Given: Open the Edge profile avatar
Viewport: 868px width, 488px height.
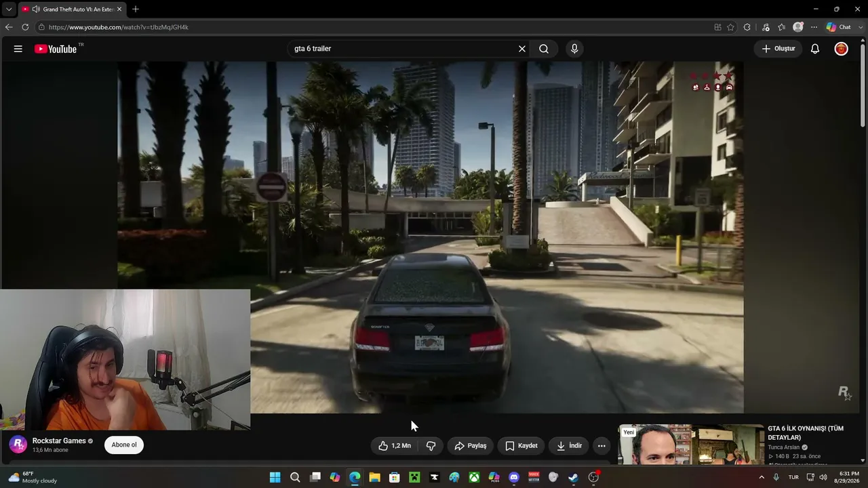Looking at the screenshot, I should point(798,27).
